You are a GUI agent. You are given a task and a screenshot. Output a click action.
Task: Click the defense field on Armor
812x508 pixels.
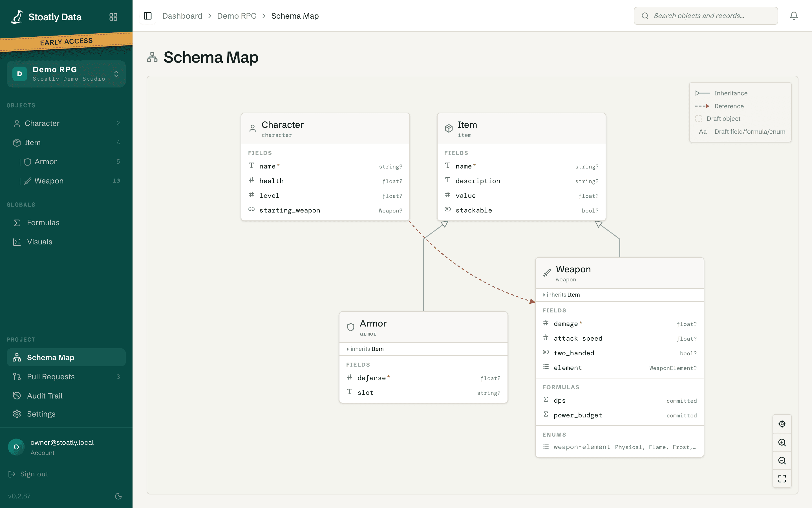pos(423,378)
